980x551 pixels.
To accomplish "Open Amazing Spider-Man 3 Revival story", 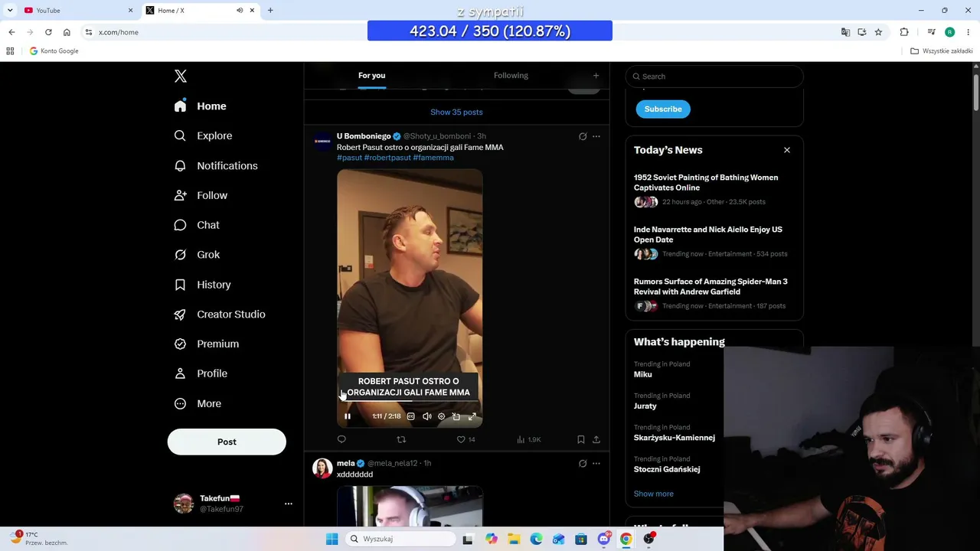I will [710, 286].
